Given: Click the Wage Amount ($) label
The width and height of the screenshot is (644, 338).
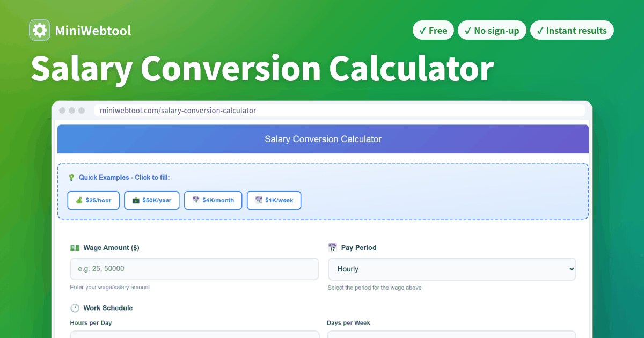Looking at the screenshot, I should tap(112, 247).
